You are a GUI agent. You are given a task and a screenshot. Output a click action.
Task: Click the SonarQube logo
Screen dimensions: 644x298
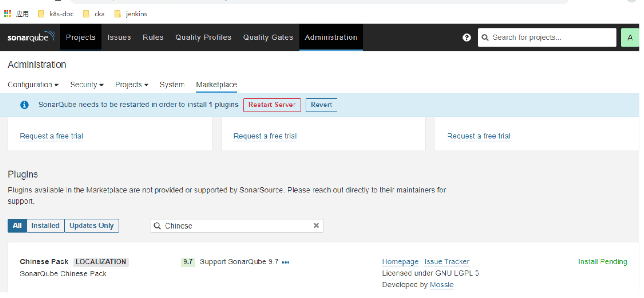pyautogui.click(x=31, y=37)
